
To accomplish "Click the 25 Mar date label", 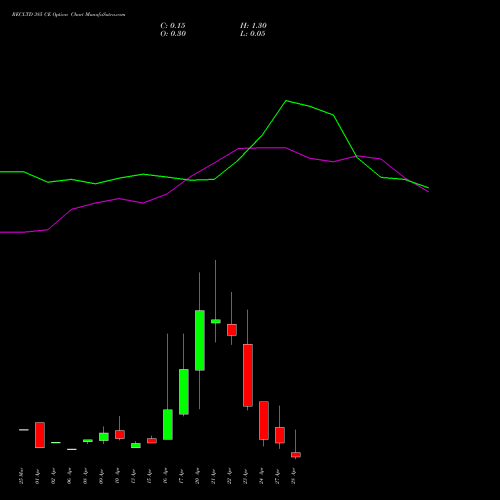I will pyautogui.click(x=21, y=476).
